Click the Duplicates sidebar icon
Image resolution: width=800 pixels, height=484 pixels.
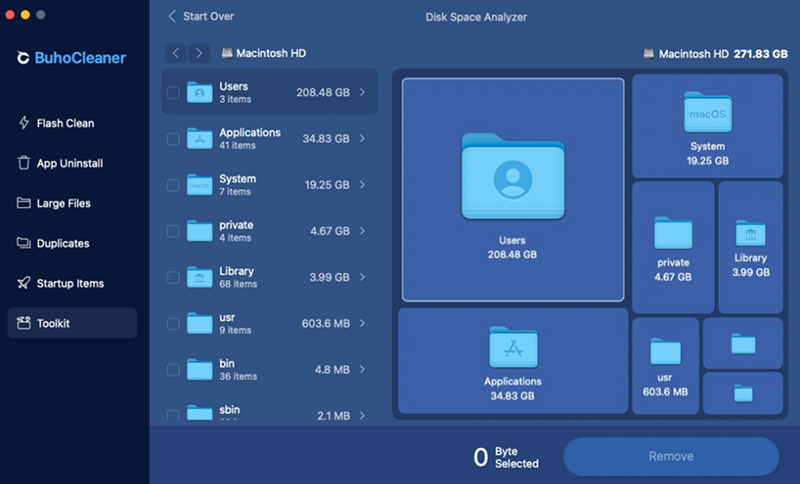click(x=24, y=243)
